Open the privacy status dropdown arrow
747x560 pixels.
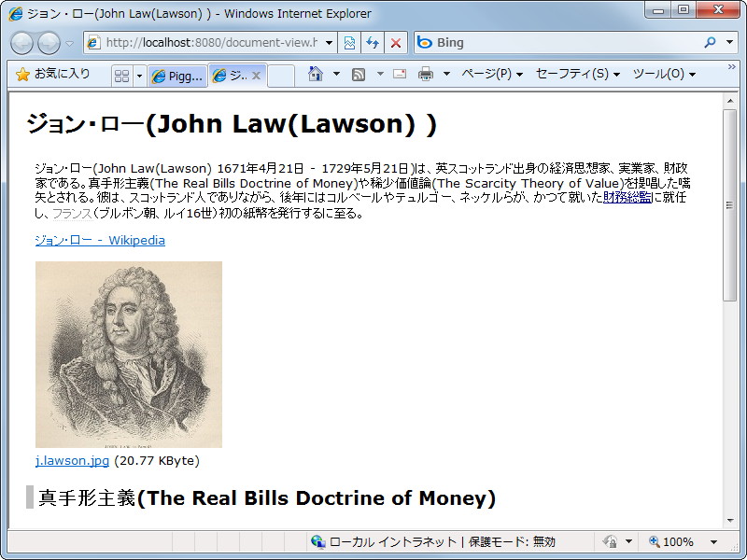pyautogui.click(x=628, y=541)
